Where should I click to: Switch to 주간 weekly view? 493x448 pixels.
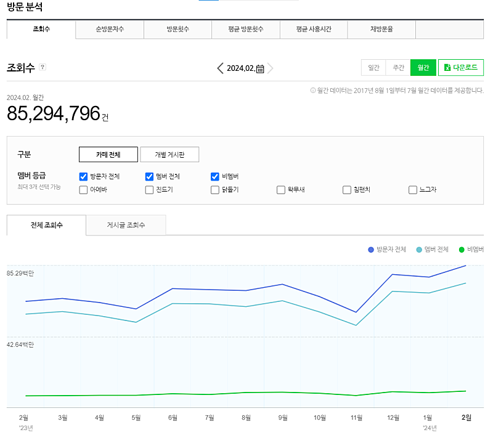398,67
